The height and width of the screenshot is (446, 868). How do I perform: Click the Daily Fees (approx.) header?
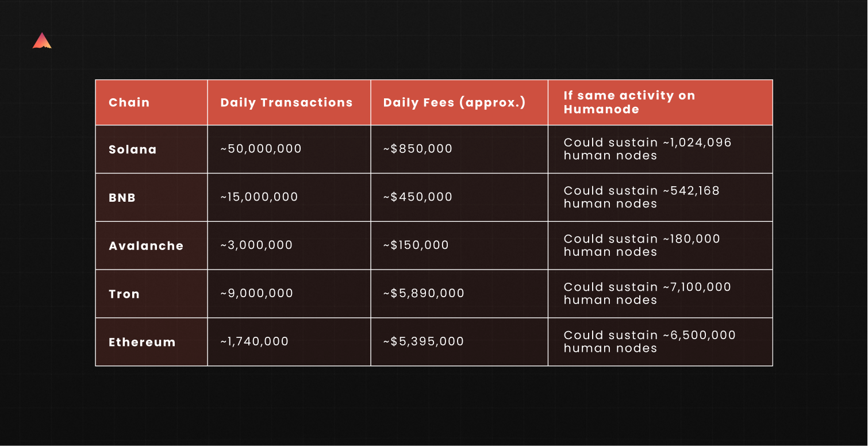(454, 103)
